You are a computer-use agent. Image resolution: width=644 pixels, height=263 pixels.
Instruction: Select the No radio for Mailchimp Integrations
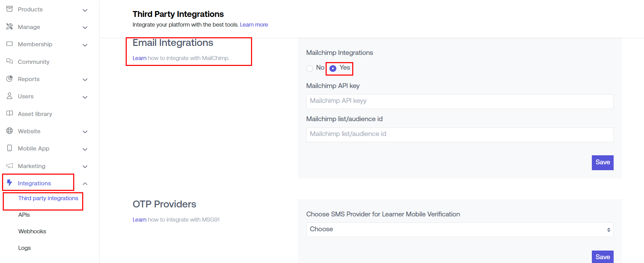[309, 68]
